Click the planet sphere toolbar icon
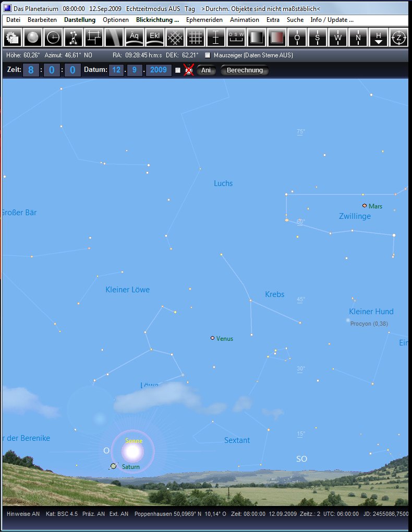The height and width of the screenshot is (532, 412). tap(33, 38)
